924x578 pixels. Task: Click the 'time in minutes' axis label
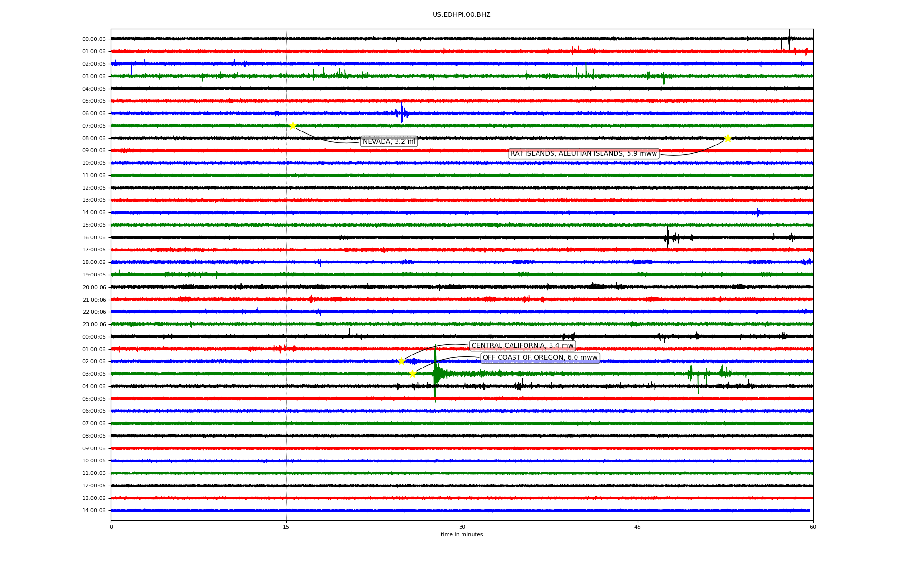[x=461, y=535]
